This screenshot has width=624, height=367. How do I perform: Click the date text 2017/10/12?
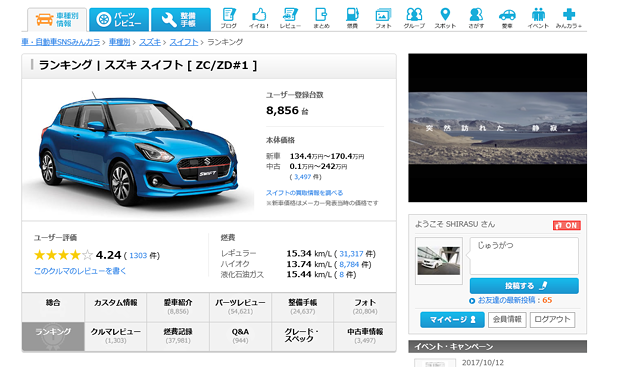point(483,362)
